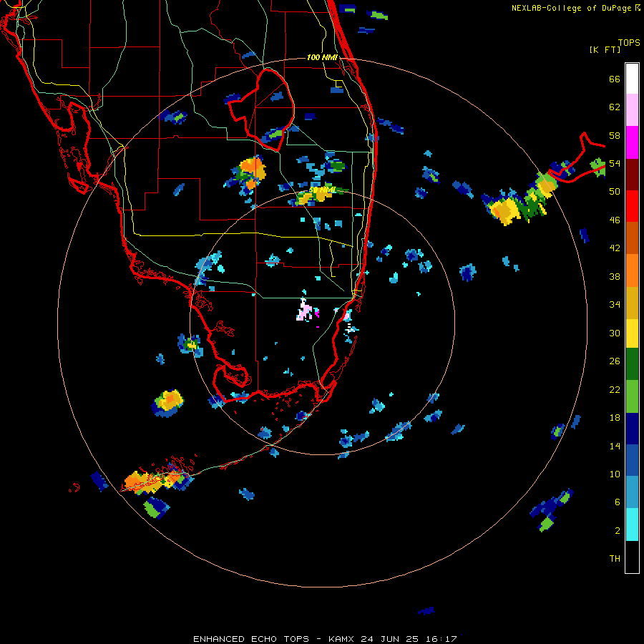This screenshot has width=644, height=644.
Task: Click the light orange color bar swatch
Action: point(632,270)
